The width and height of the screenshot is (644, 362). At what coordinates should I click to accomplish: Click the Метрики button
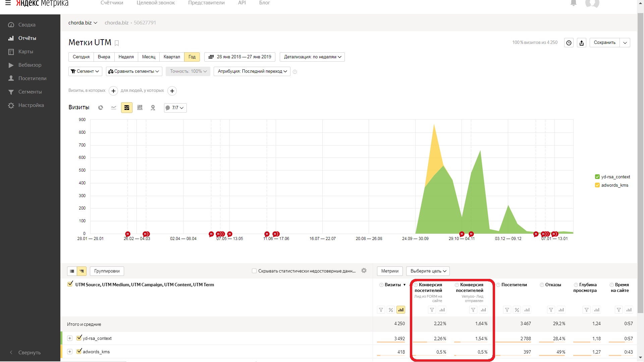(x=390, y=271)
